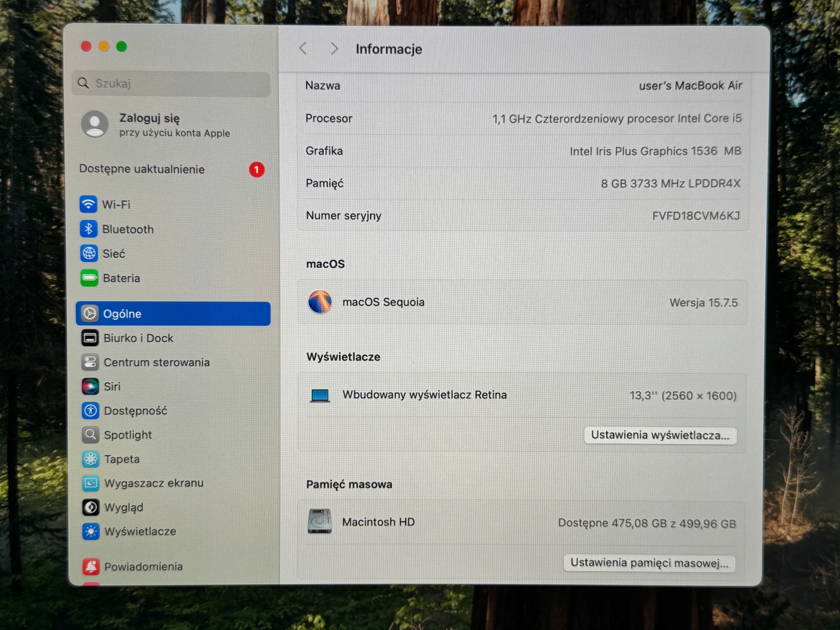Go forward with the right chevron
This screenshot has height=630, width=840.
[x=334, y=49]
